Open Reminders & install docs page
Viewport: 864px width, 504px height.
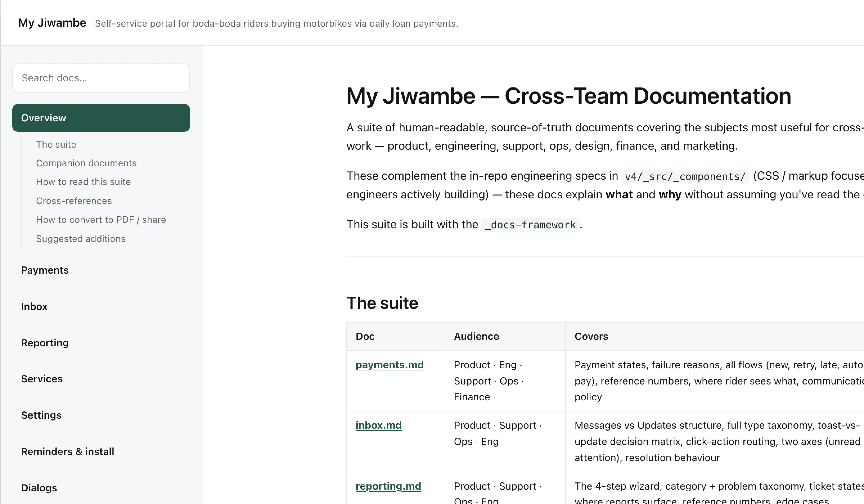point(67,451)
